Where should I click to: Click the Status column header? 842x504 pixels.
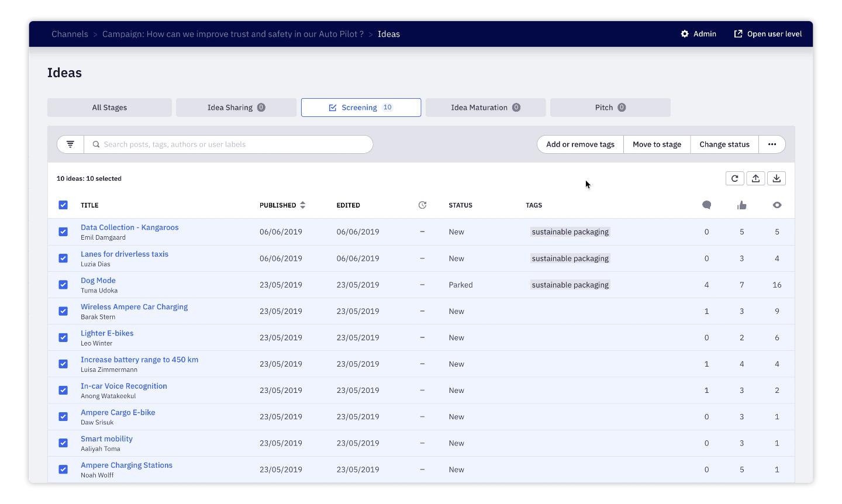coord(460,205)
